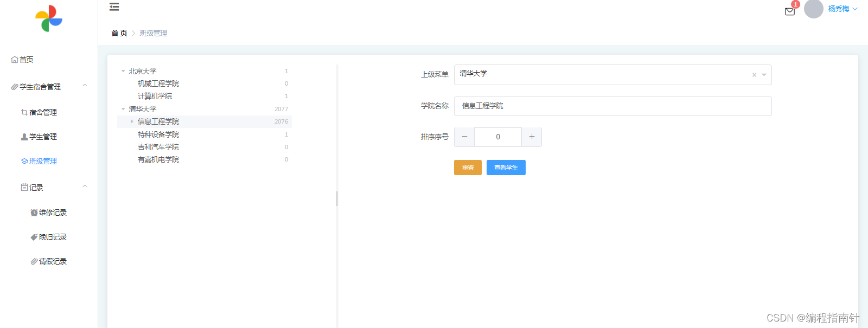
Task: Expand the 信息工程学院 tree node arrow
Action: click(132, 121)
